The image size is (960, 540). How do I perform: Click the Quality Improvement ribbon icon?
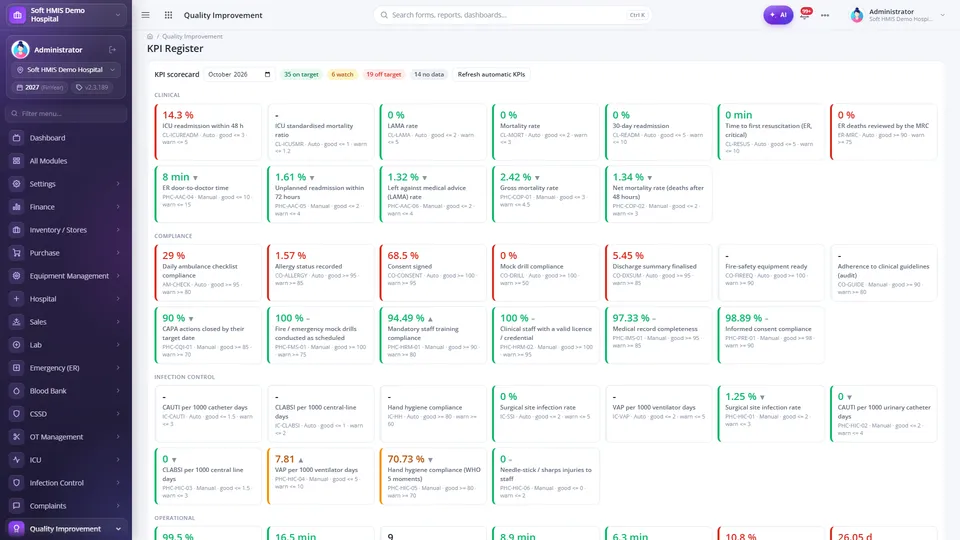click(17, 528)
